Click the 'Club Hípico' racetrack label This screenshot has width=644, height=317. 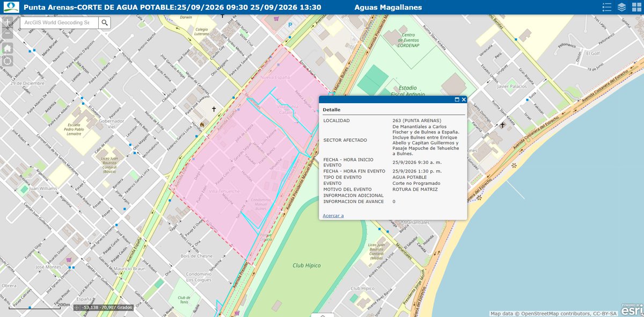pos(306,265)
